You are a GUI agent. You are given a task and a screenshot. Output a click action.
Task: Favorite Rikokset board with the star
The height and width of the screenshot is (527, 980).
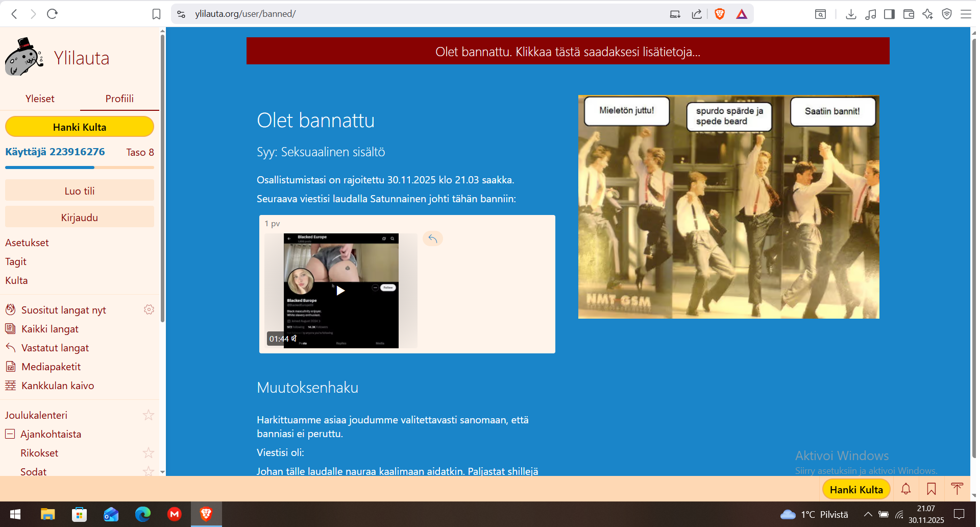[x=149, y=453]
